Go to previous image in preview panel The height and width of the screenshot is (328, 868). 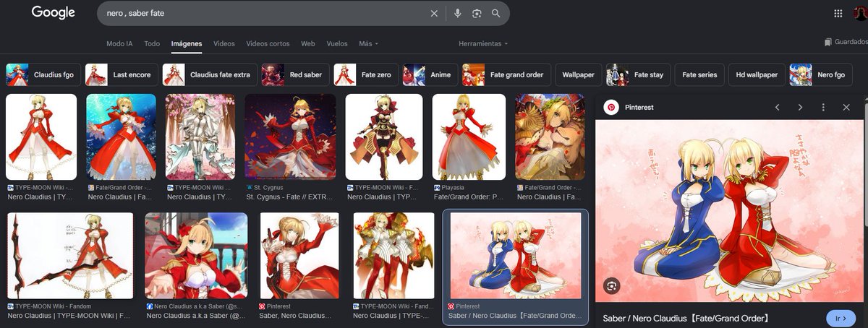pyautogui.click(x=778, y=107)
